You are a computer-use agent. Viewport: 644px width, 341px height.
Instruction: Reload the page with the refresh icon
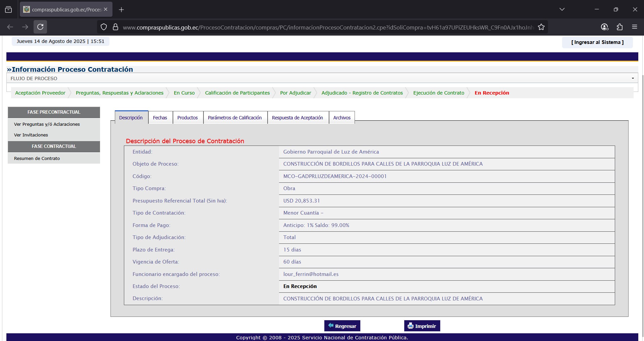40,27
